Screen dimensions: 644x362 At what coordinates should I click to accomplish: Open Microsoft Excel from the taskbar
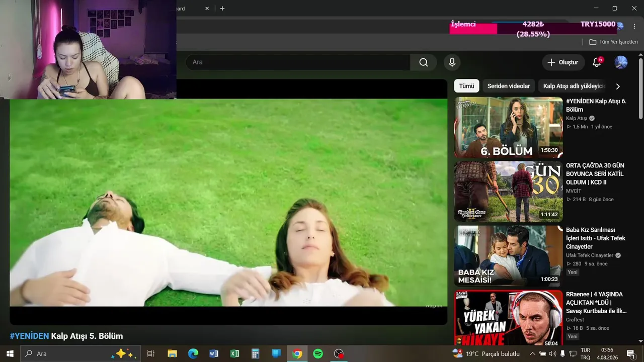(x=234, y=353)
